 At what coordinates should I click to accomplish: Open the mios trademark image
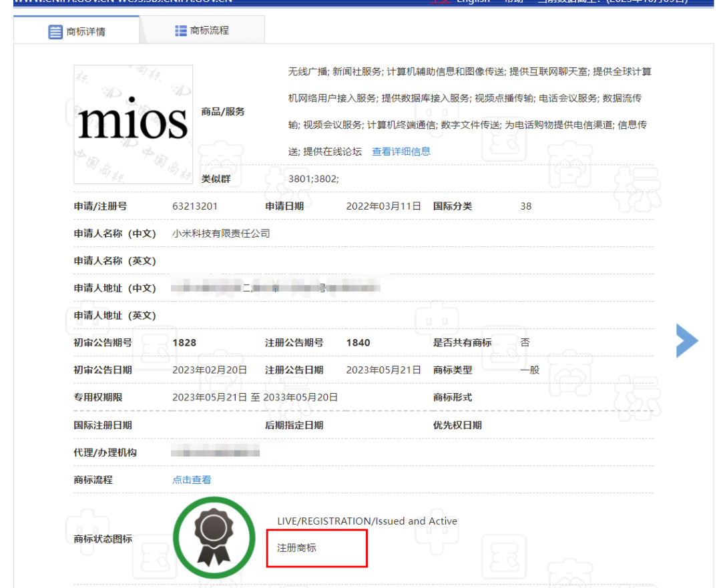(134, 125)
